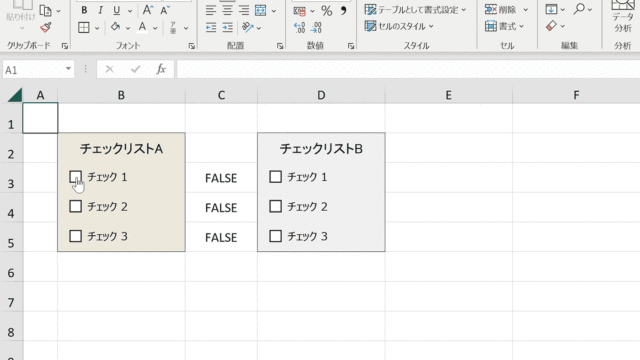Click the Copy icon

click(46, 11)
